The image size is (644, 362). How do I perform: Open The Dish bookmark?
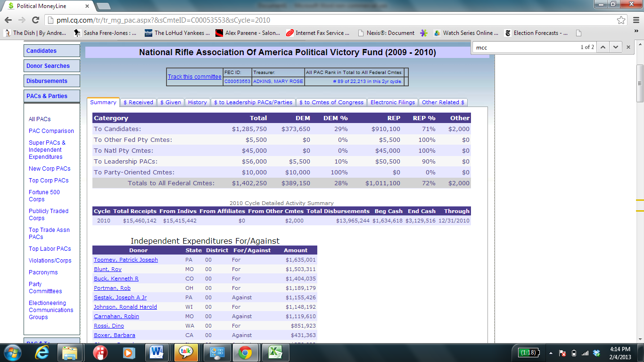[36, 33]
